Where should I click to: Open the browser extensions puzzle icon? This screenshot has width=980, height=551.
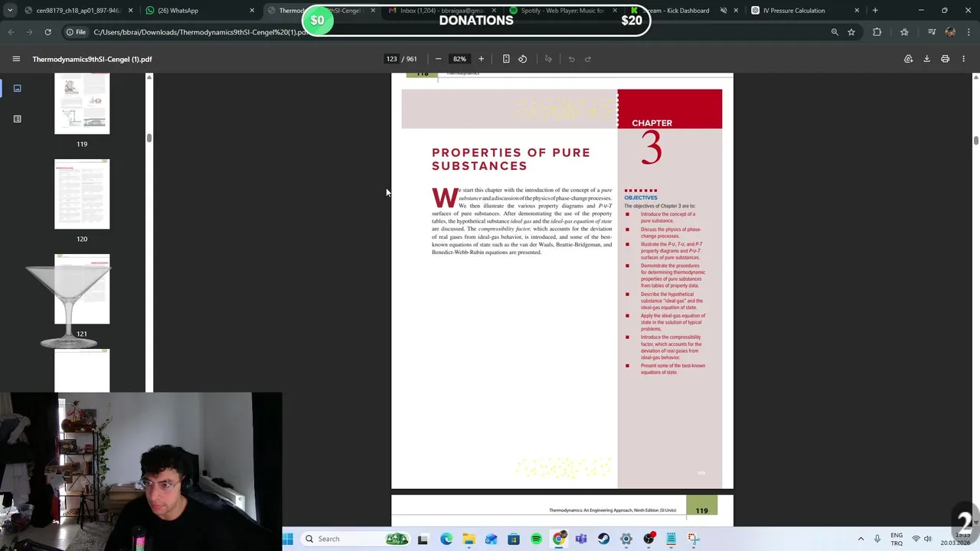[877, 32]
